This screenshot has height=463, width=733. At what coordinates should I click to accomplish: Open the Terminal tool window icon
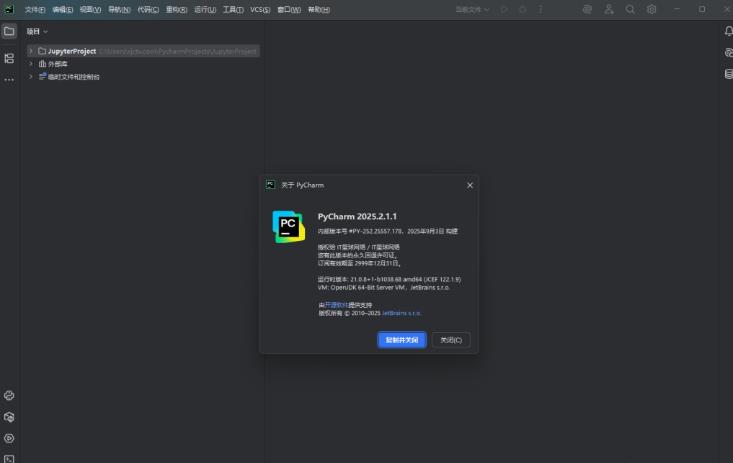[9, 459]
